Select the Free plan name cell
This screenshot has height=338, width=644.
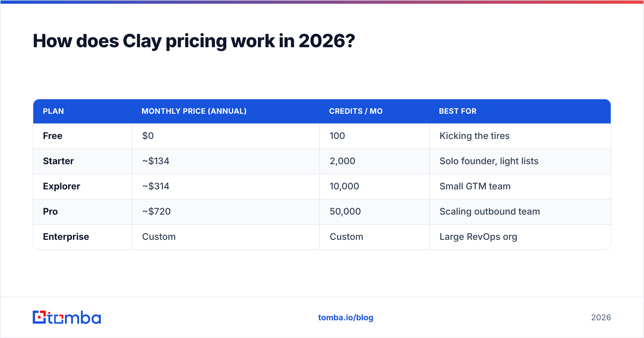point(83,136)
